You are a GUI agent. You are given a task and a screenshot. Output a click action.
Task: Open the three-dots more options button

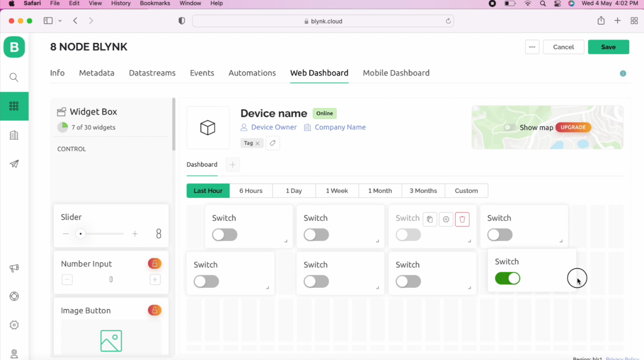coord(532,47)
